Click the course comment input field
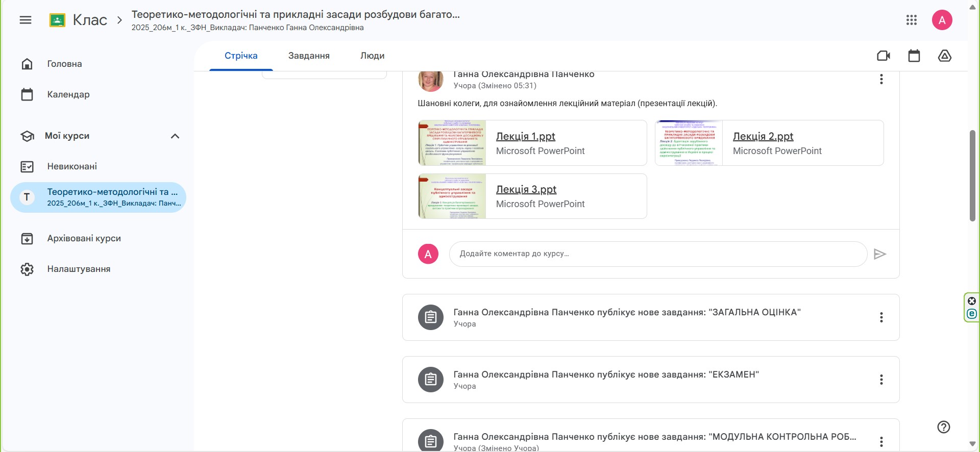Screen dimensions: 980x452 pyautogui.click(x=657, y=254)
